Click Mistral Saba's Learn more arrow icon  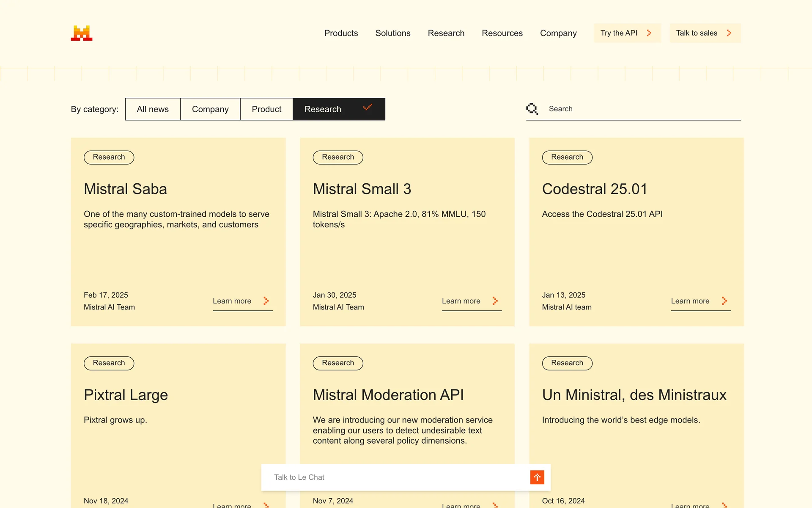click(x=266, y=301)
